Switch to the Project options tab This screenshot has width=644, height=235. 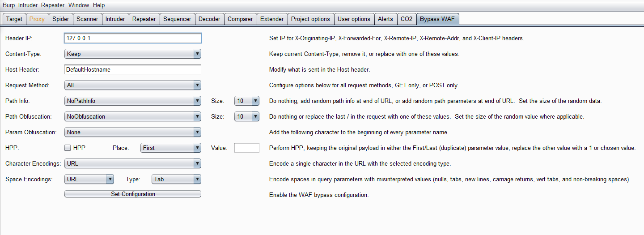(x=310, y=19)
